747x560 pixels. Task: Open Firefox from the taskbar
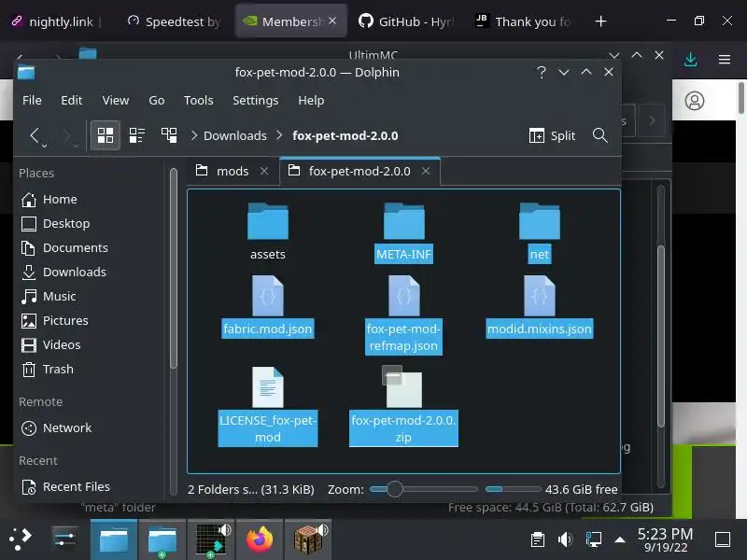[x=260, y=539]
